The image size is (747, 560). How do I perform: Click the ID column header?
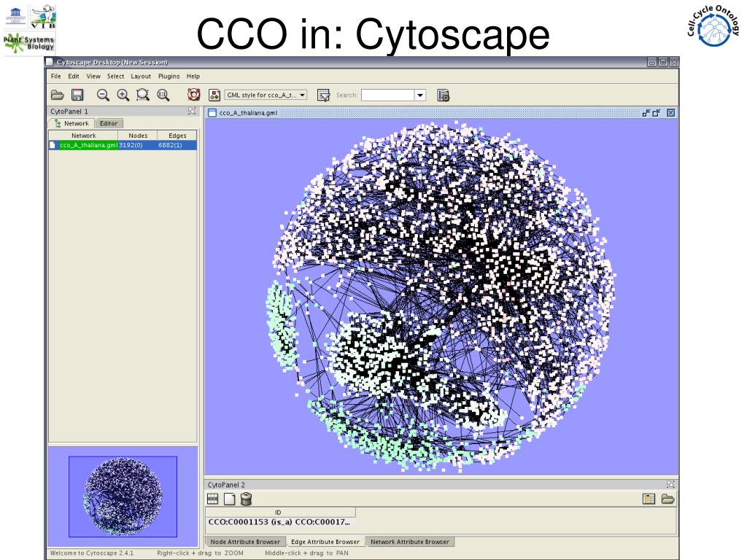(x=280, y=513)
